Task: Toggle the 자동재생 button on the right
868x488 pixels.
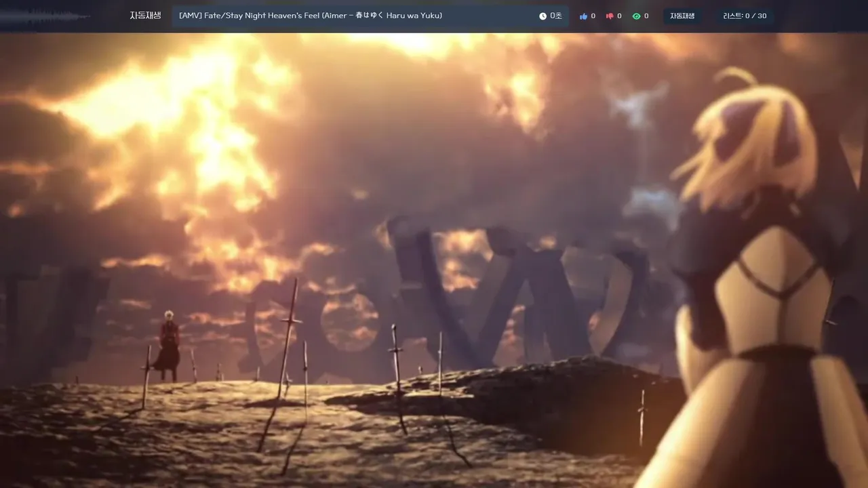Action: [x=682, y=16]
